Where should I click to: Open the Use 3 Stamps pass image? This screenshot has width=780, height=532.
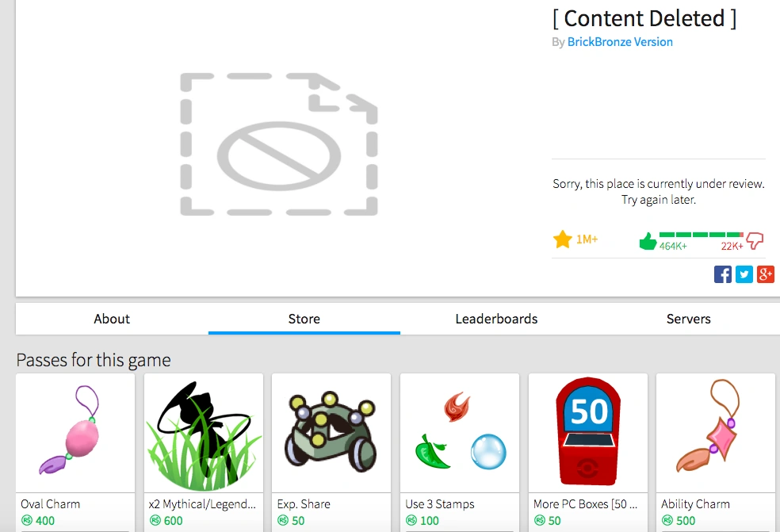click(x=460, y=433)
